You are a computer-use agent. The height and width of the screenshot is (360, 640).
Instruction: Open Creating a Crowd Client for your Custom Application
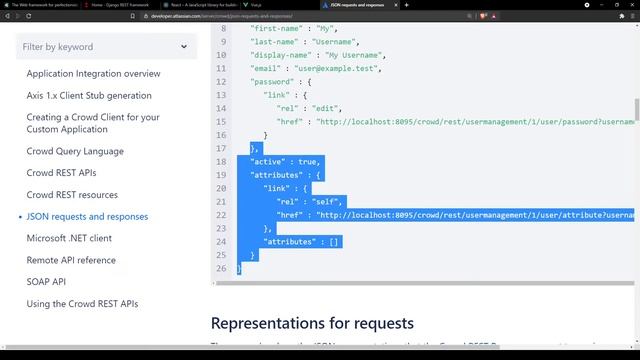point(93,123)
